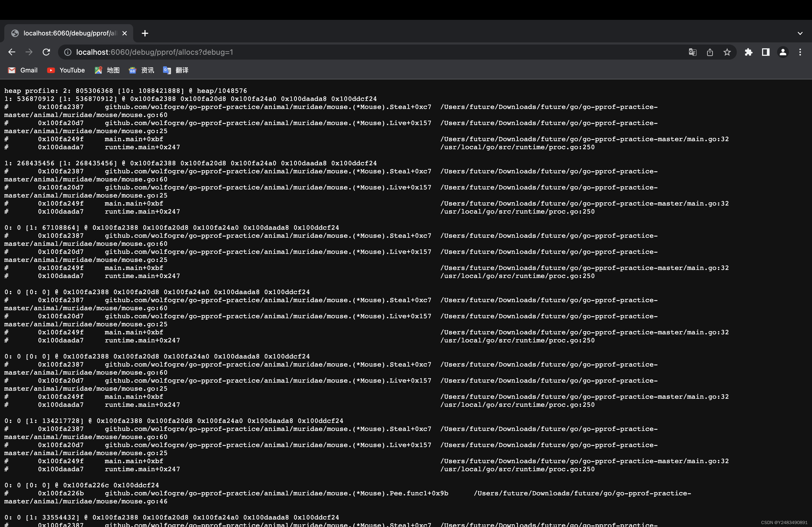The height and width of the screenshot is (527, 812).
Task: Open Chrome three-dot menu
Action: (800, 52)
